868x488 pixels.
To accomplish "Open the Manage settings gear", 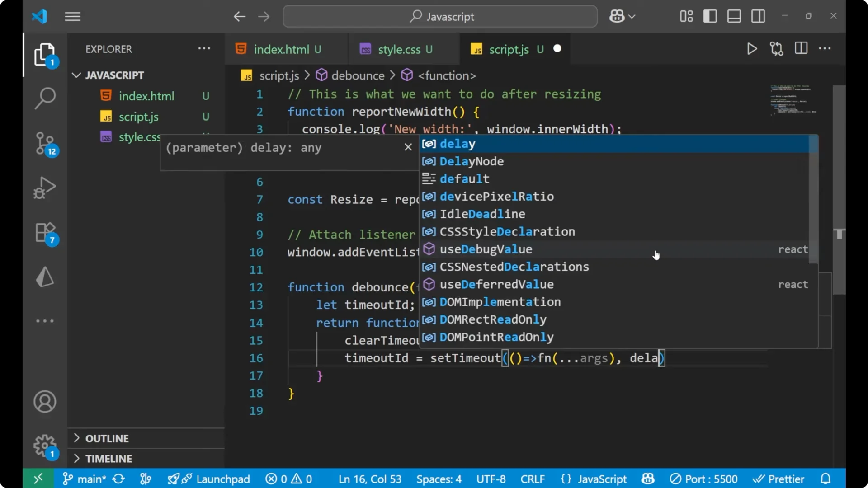I will pos(45,445).
